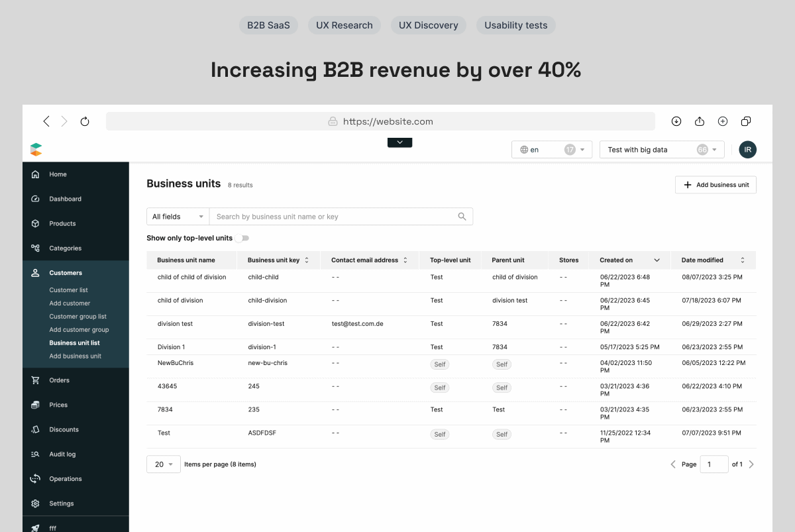Open the 'Division 1' business unit row
Screen dimensions: 795x532
point(451,347)
